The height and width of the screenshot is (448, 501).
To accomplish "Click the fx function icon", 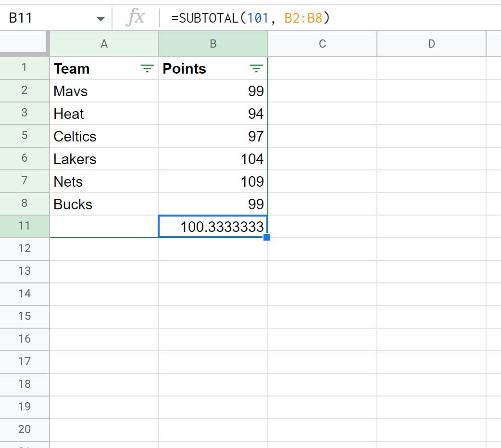I will tap(136, 18).
